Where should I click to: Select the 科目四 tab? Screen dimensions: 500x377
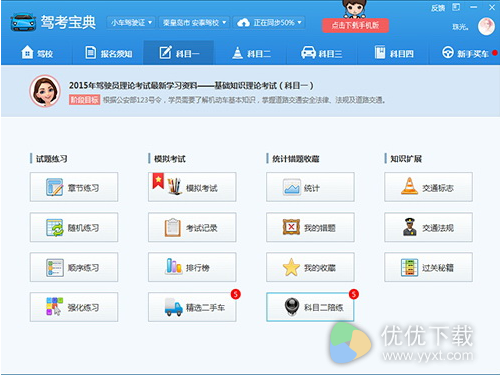pos(394,53)
